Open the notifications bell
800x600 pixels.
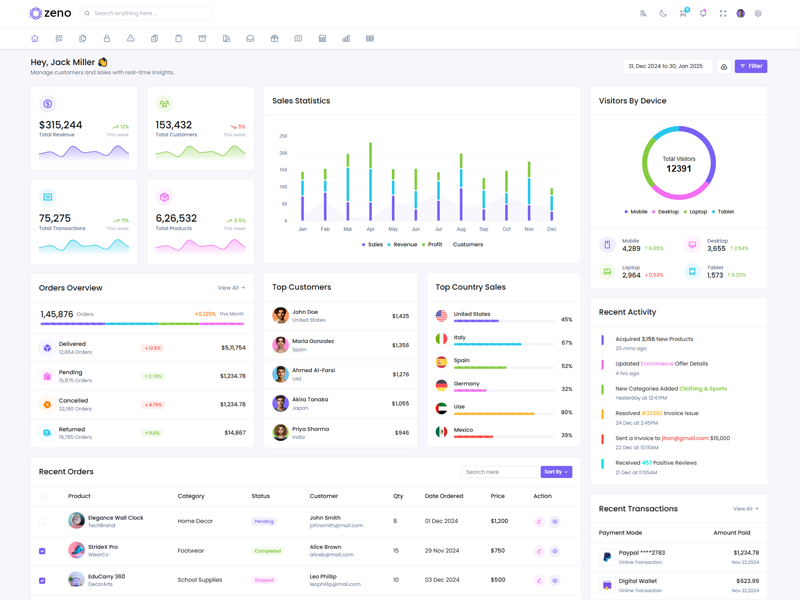click(x=703, y=14)
